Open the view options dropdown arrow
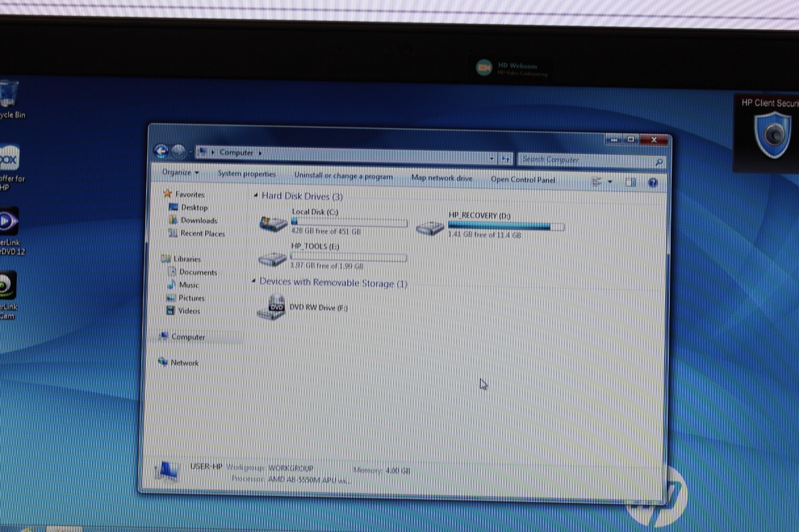799x532 pixels. (610, 182)
